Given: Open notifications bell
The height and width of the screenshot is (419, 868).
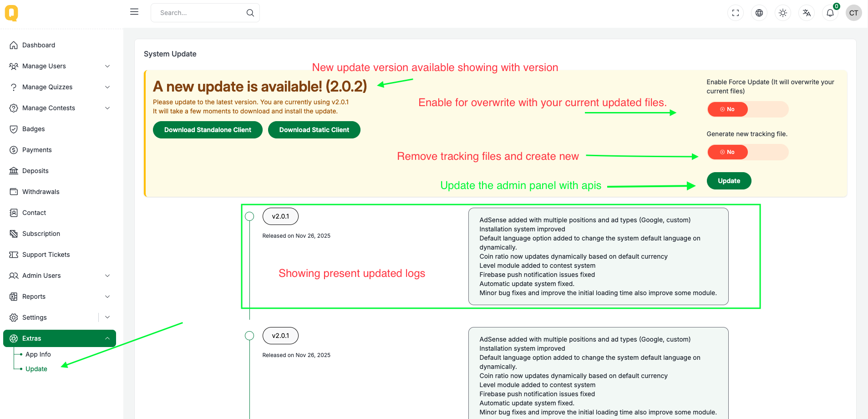Looking at the screenshot, I should pyautogui.click(x=830, y=13).
